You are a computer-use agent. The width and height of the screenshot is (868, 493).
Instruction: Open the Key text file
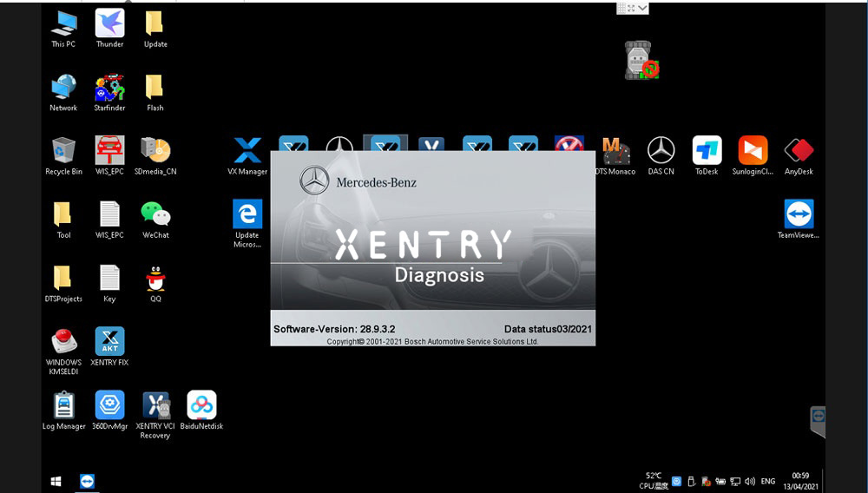click(109, 283)
